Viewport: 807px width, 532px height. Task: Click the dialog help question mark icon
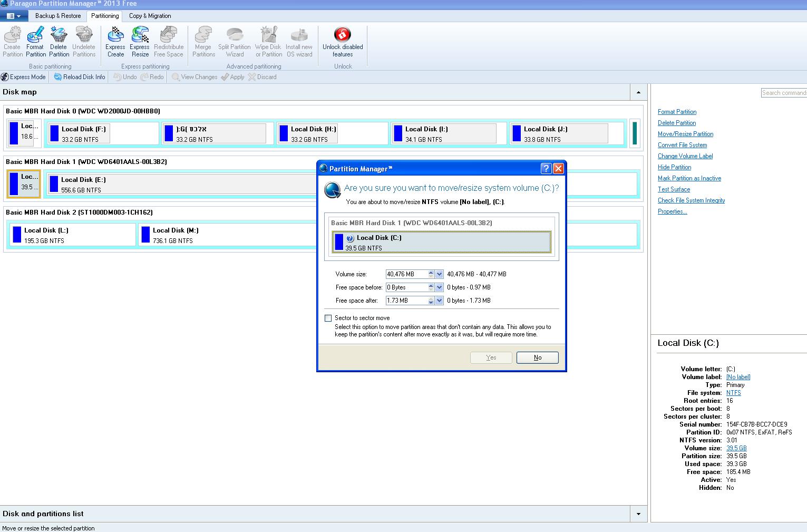(546, 169)
